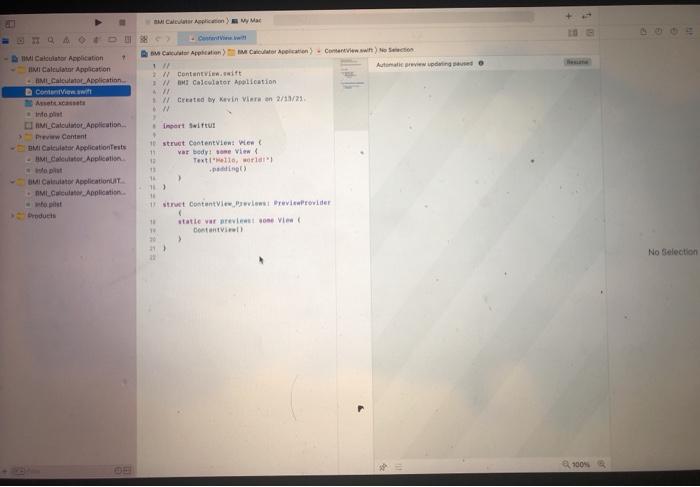
Task: Show the History inspector
Action: coord(658,31)
